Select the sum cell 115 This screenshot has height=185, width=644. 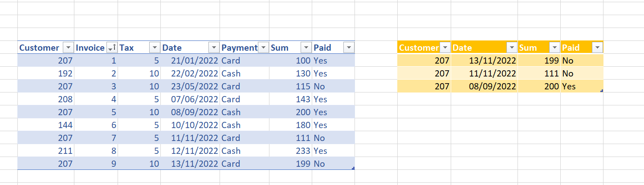tap(291, 86)
